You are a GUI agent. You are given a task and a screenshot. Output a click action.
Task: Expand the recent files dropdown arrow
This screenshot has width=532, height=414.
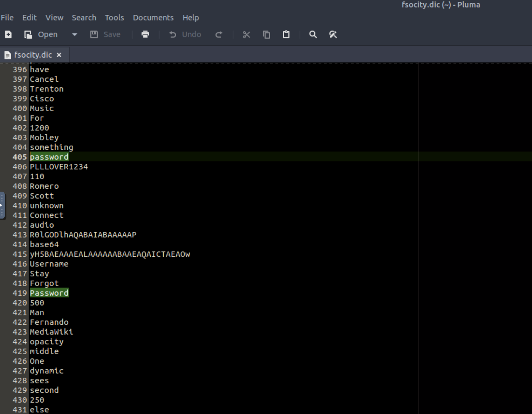point(74,35)
